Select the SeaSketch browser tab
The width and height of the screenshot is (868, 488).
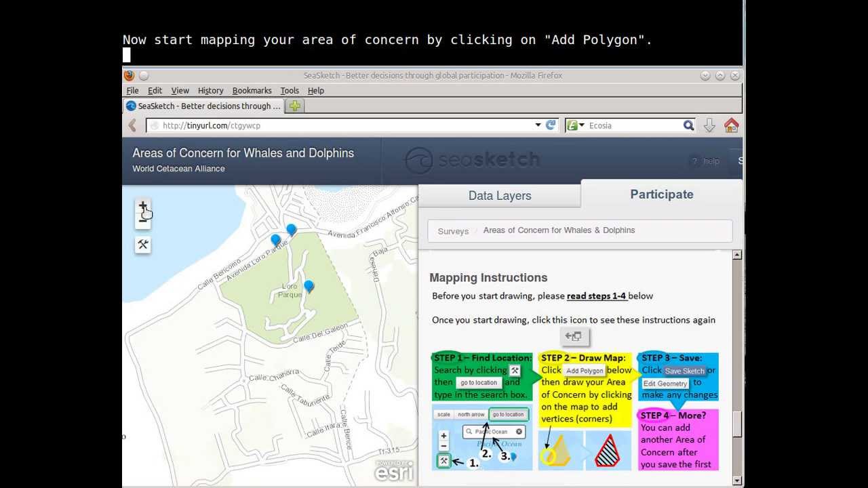point(204,106)
